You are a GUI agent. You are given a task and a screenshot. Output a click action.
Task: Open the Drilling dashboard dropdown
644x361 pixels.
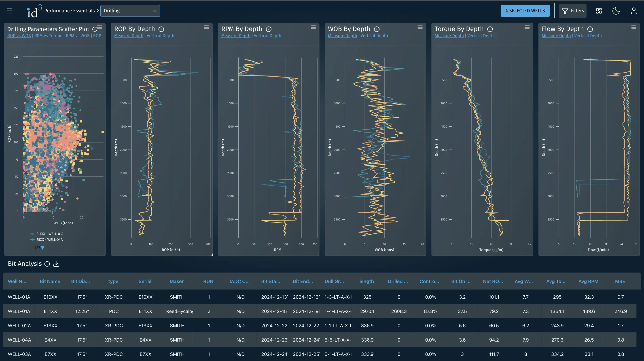point(130,11)
